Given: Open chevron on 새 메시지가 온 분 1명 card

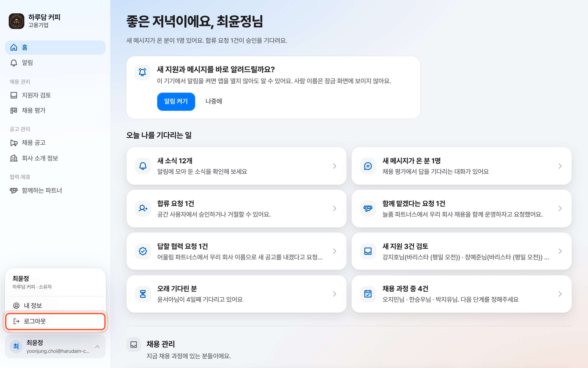Looking at the screenshot, I should (560, 166).
